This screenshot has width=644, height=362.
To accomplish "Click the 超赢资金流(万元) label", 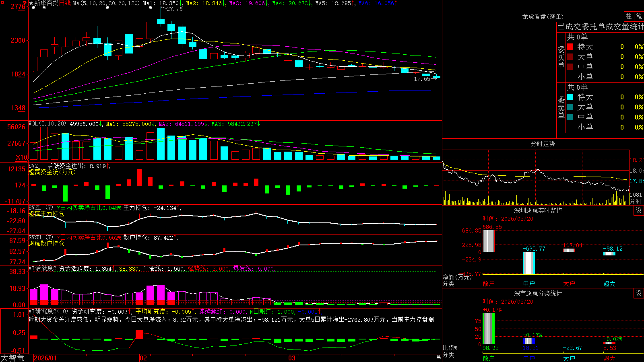I will [x=52, y=172].
